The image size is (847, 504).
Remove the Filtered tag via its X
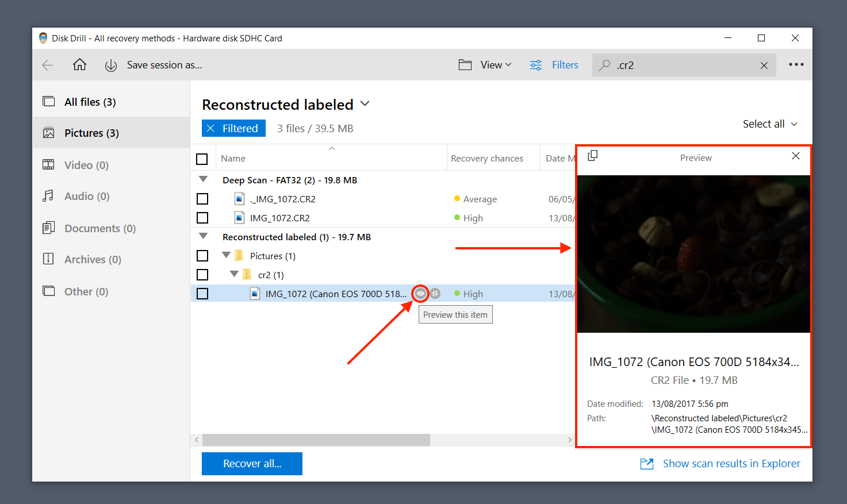point(210,128)
